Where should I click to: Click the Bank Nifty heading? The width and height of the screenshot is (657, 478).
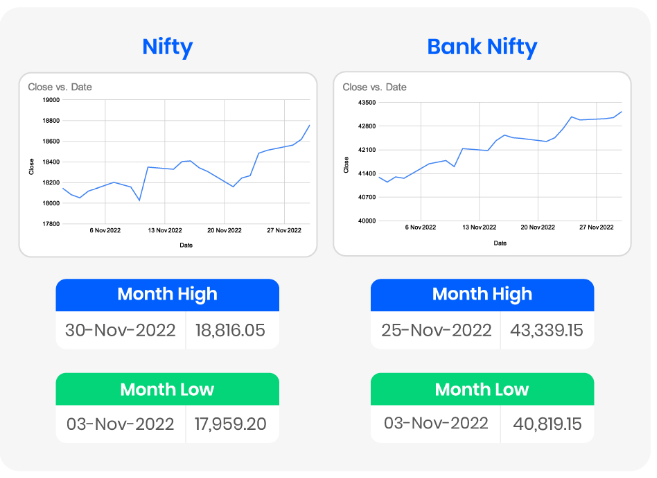[x=482, y=46]
